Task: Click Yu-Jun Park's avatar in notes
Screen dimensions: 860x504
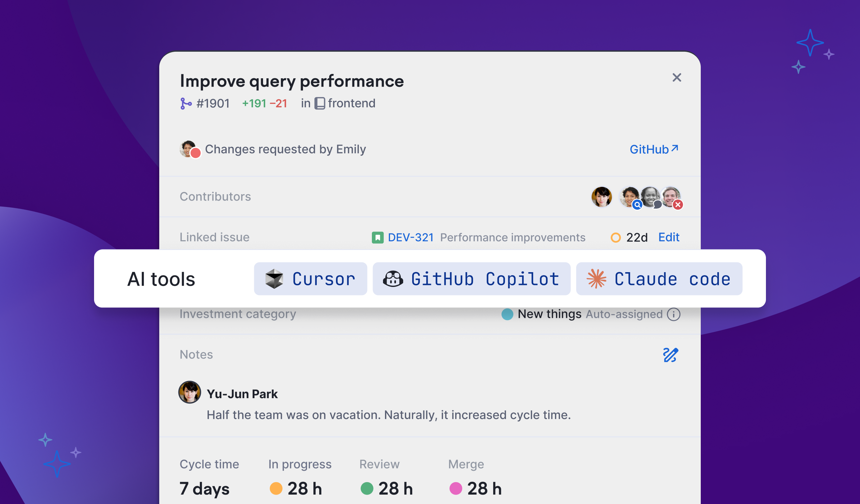Action: 190,392
